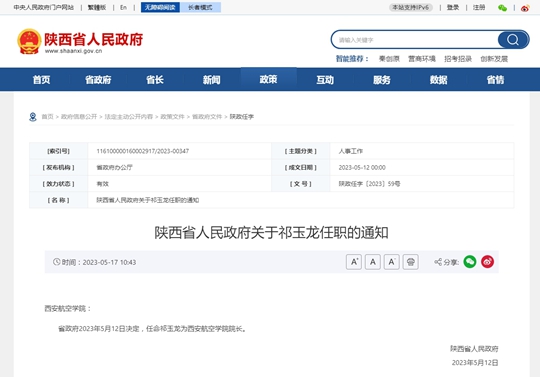Click signature date 2023年5月12日

coord(475,363)
